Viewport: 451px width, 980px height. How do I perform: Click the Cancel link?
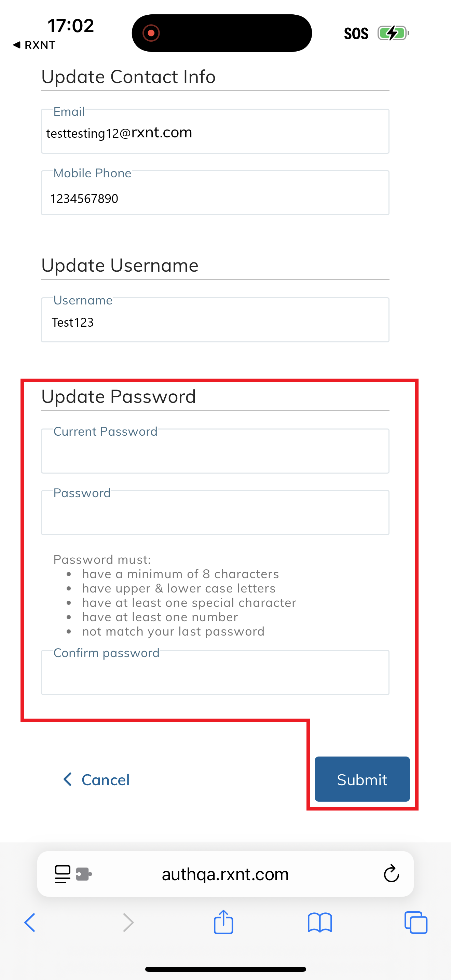pyautogui.click(x=105, y=780)
